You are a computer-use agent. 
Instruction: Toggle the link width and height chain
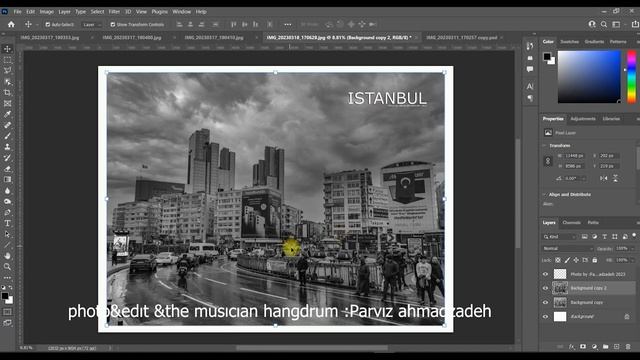tap(548, 161)
